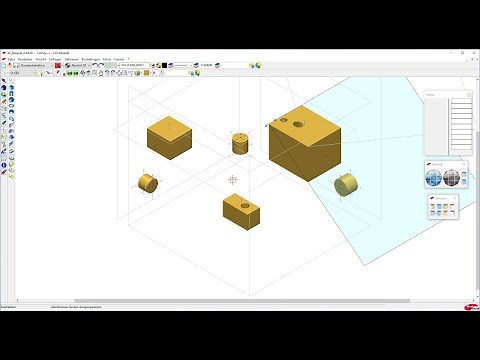
Task: Open the Ansicht menu
Action: (x=41, y=59)
